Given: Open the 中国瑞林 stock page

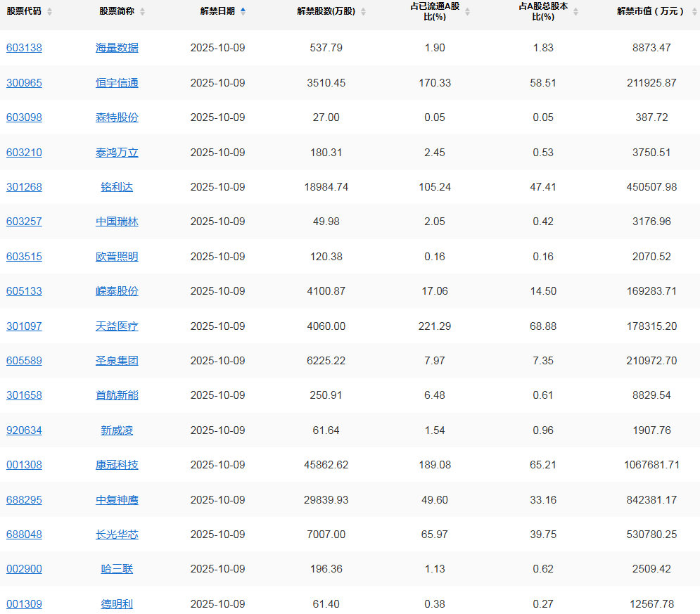Looking at the screenshot, I should (x=117, y=222).
